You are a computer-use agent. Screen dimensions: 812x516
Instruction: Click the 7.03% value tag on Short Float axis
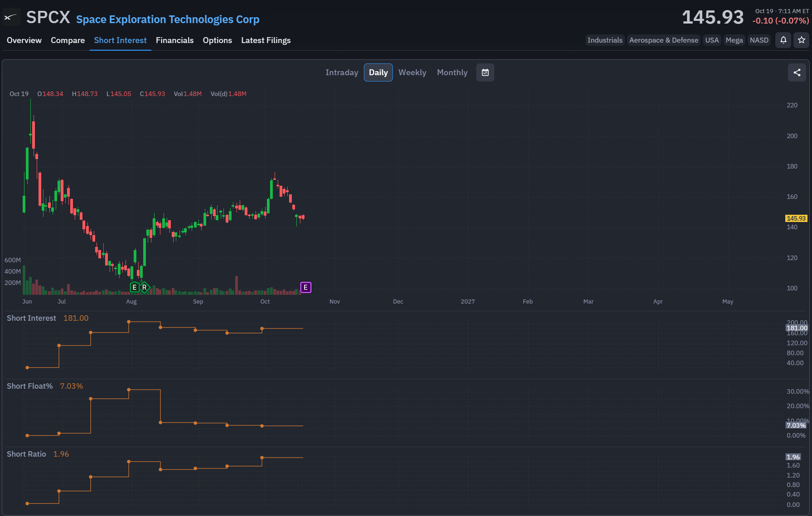coord(796,425)
